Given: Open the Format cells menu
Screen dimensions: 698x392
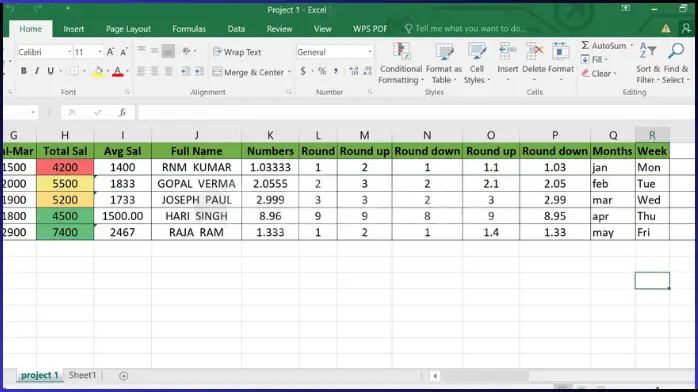Looking at the screenshot, I should [561, 63].
